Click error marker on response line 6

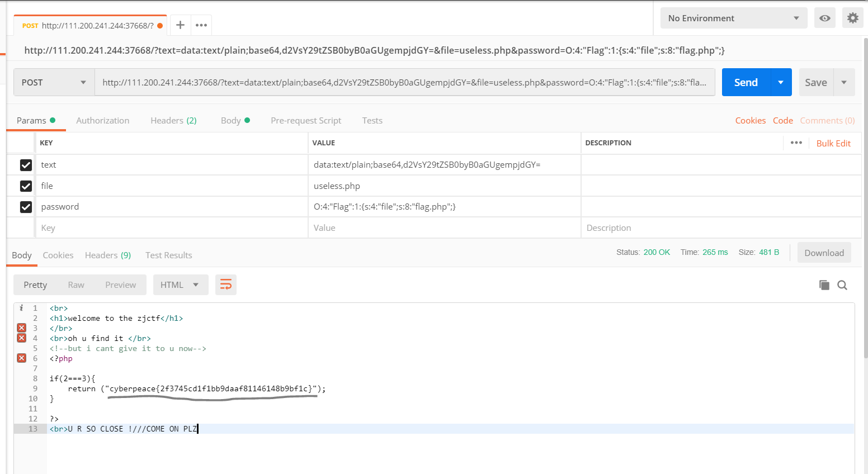[x=22, y=358]
